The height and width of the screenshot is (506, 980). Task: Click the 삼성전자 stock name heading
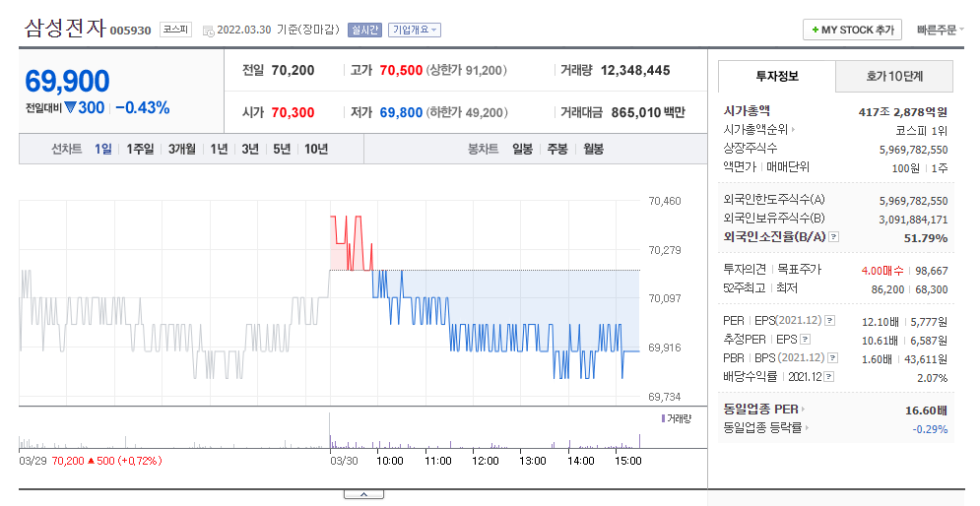coord(65,29)
